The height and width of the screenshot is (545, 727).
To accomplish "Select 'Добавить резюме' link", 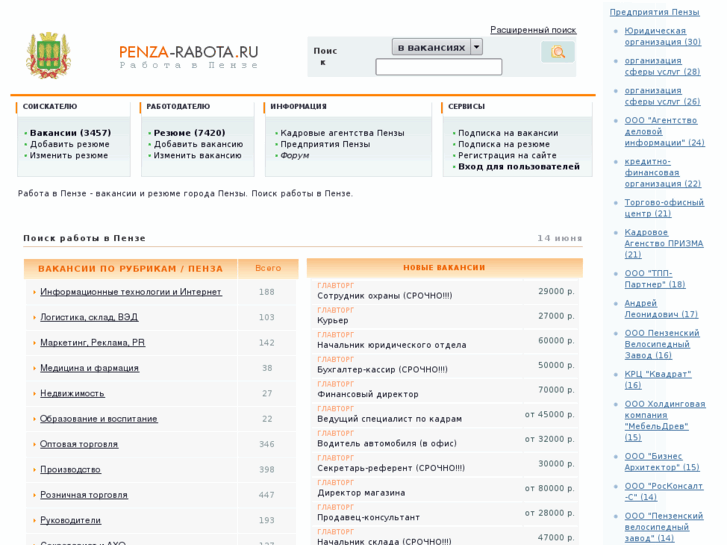I will coord(69,144).
